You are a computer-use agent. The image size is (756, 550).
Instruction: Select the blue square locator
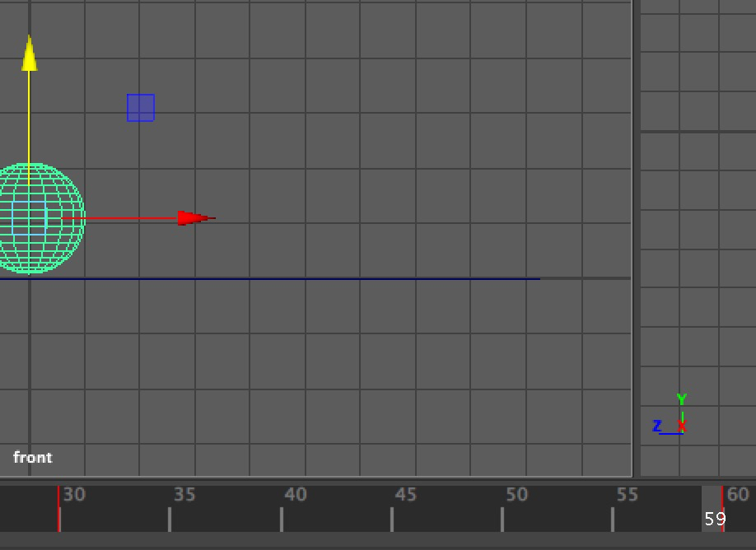point(141,108)
